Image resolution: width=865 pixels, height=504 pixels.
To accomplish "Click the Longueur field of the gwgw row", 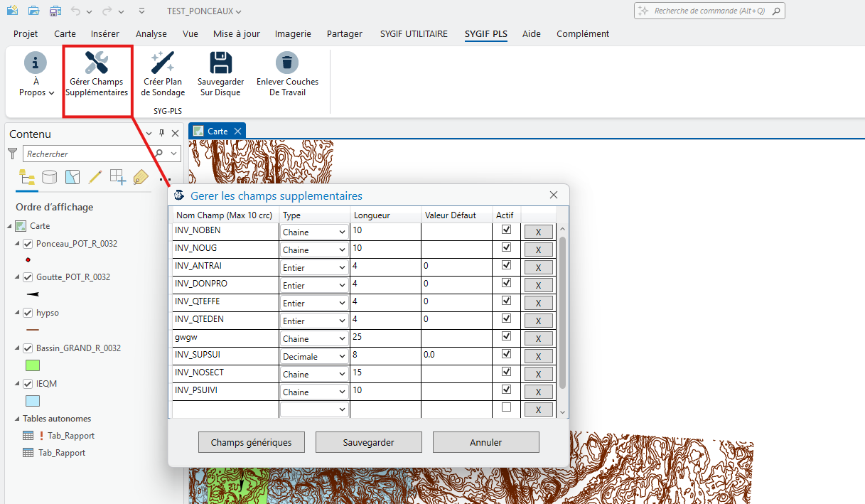I will tap(385, 337).
